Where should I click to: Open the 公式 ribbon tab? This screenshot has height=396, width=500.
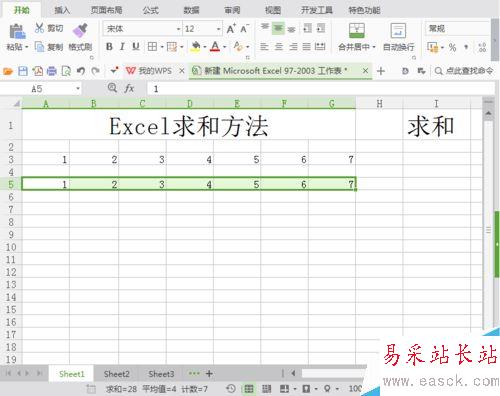click(151, 10)
